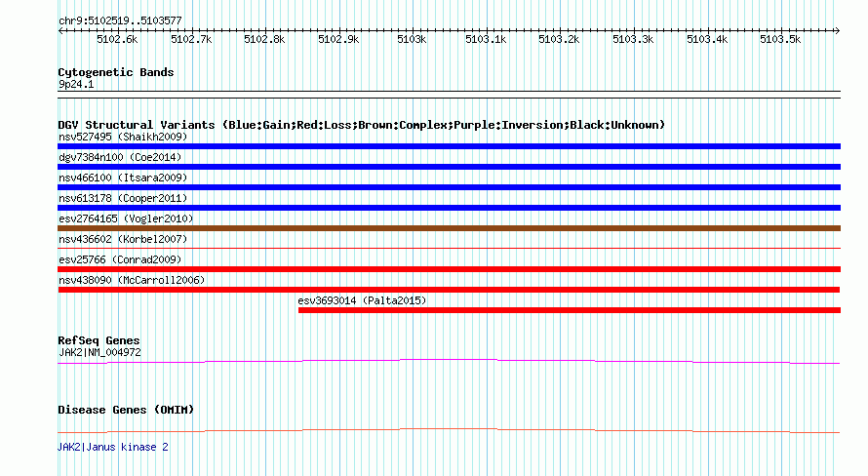Click the nsv436602 (Korbel2007) label
This screenshot has width=868, height=476.
pyautogui.click(x=123, y=239)
